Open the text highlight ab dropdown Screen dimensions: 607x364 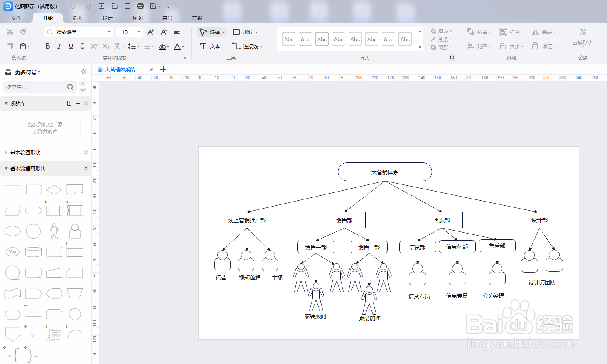(164, 47)
